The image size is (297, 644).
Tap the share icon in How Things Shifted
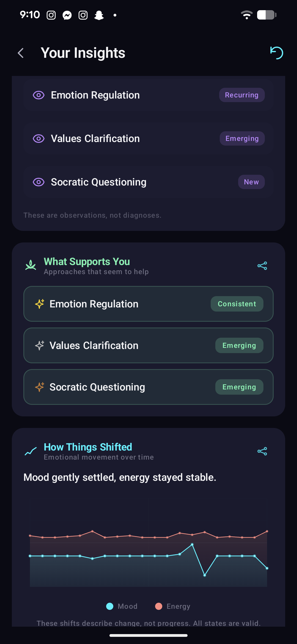(x=262, y=451)
